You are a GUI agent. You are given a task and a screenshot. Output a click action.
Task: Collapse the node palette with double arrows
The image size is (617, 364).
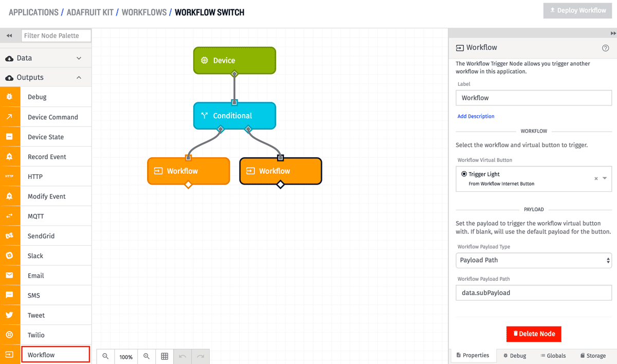pyautogui.click(x=9, y=35)
